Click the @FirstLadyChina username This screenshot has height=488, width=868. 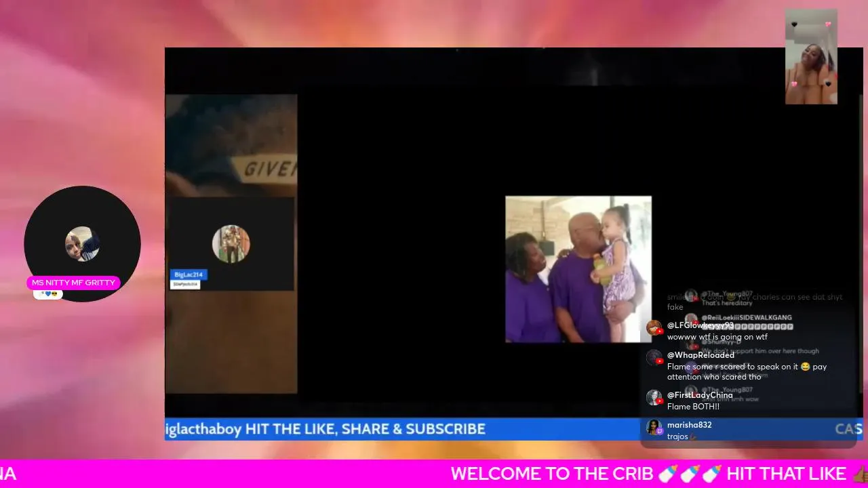click(x=700, y=395)
